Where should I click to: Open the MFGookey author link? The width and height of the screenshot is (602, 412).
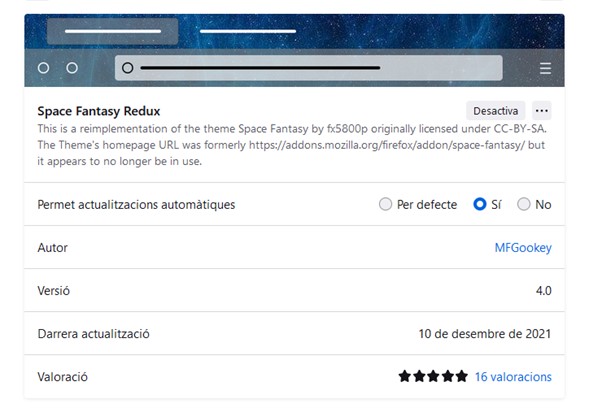click(x=522, y=248)
